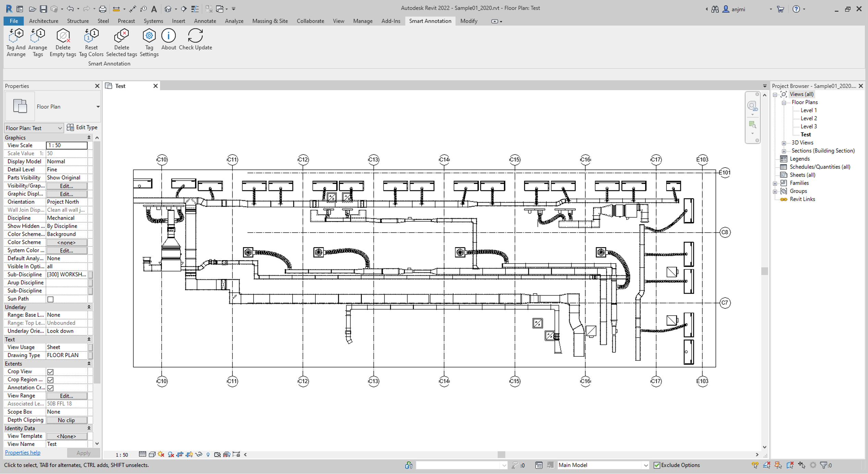Click the Properties help link
Screen dimensions: 868x474
(x=23, y=452)
